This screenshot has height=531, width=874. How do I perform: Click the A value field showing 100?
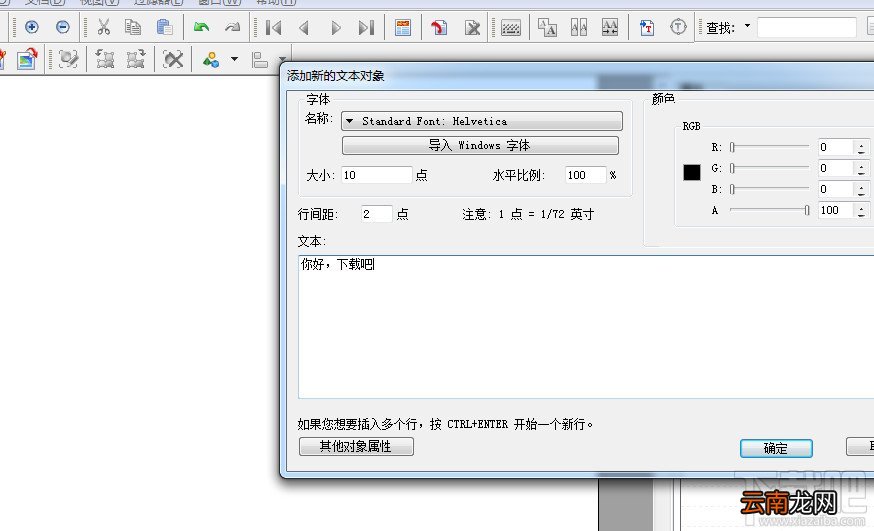click(x=835, y=210)
